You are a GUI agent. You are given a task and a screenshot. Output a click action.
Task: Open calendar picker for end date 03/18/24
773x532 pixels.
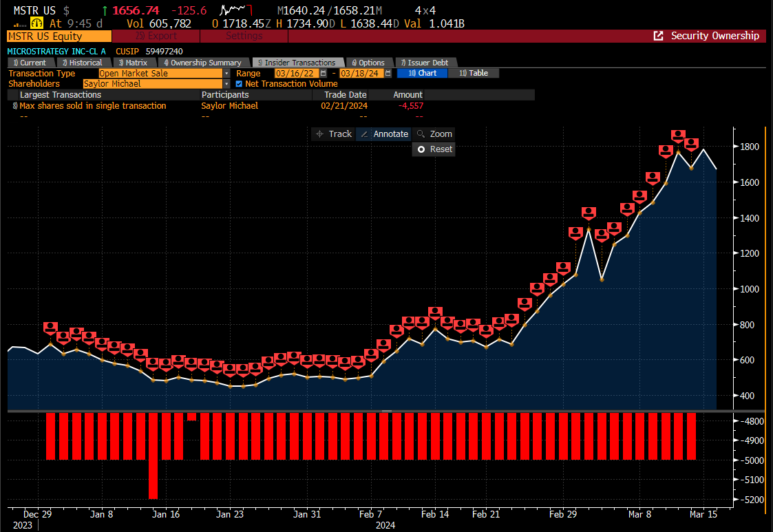tap(388, 73)
